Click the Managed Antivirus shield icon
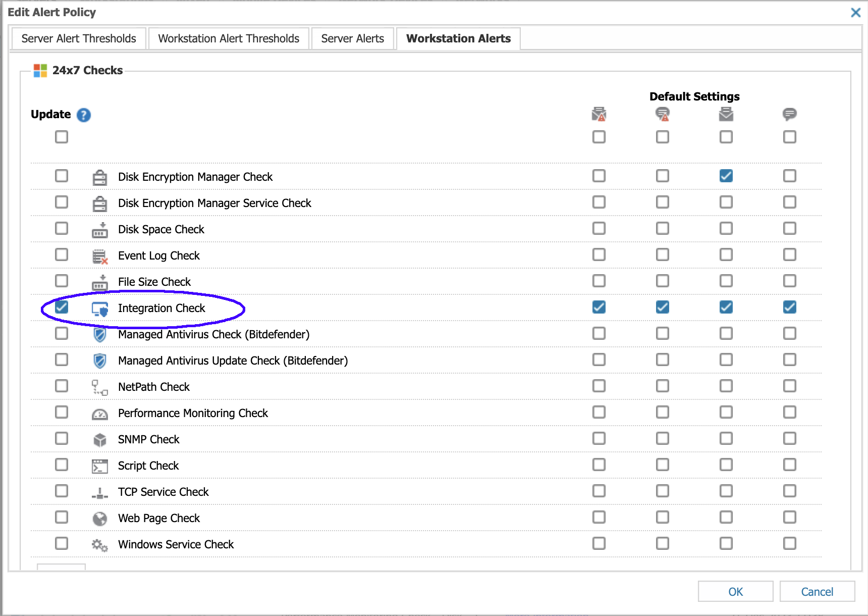The image size is (868, 616). [x=99, y=334]
